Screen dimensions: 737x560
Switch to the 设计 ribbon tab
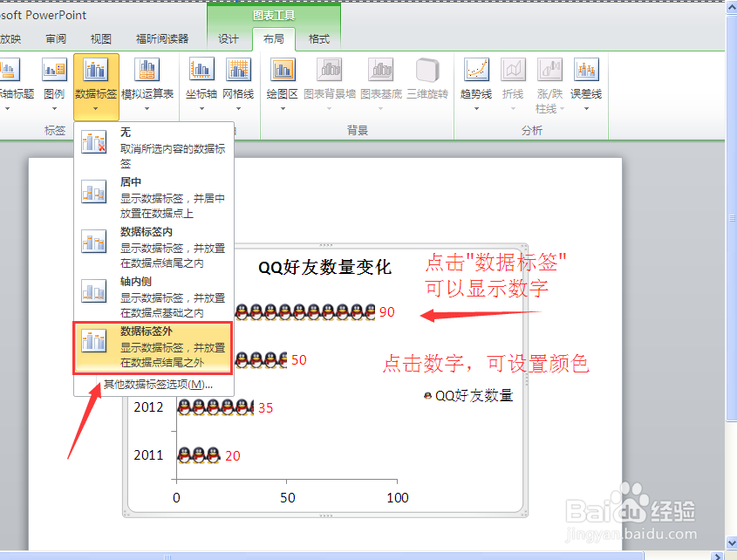point(228,38)
